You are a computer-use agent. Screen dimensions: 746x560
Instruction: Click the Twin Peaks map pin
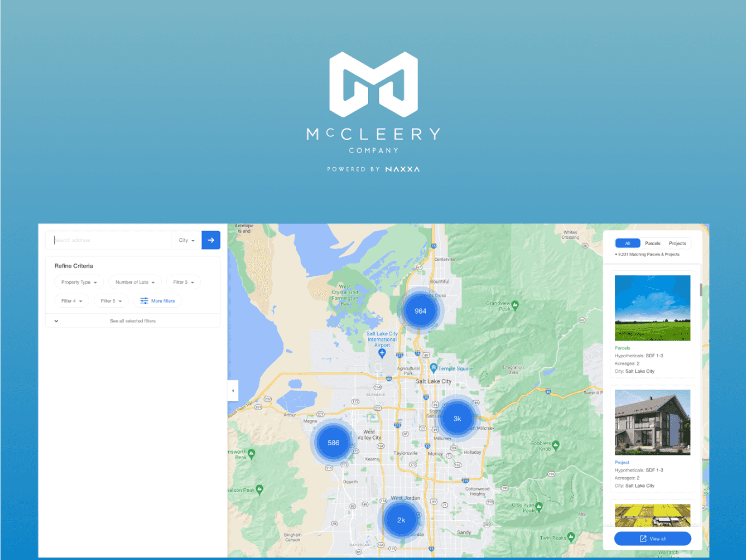(571, 537)
